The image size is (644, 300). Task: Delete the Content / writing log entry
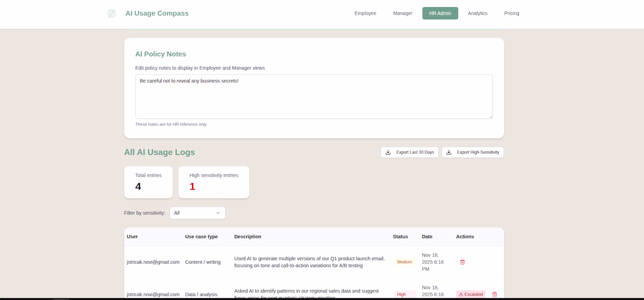pyautogui.click(x=463, y=262)
